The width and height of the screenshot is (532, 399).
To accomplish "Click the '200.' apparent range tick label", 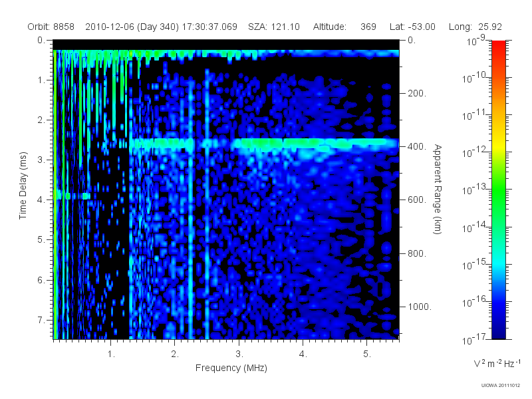I will (417, 93).
